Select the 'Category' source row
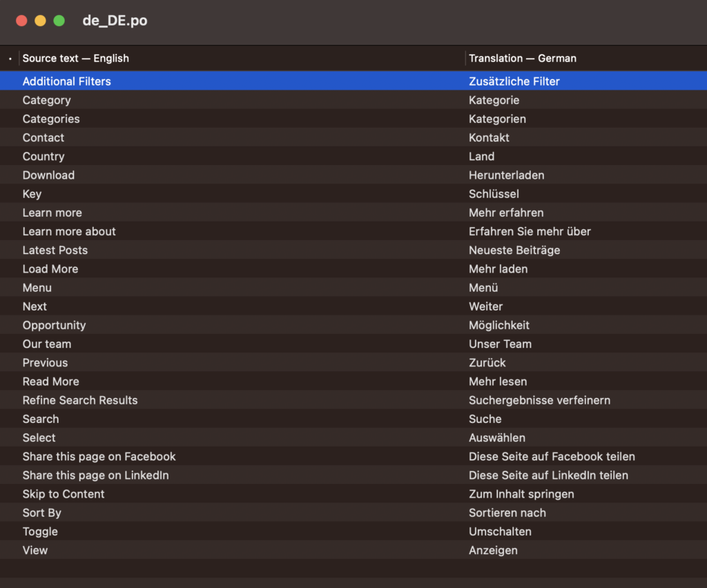This screenshot has width=707, height=588. (x=46, y=100)
